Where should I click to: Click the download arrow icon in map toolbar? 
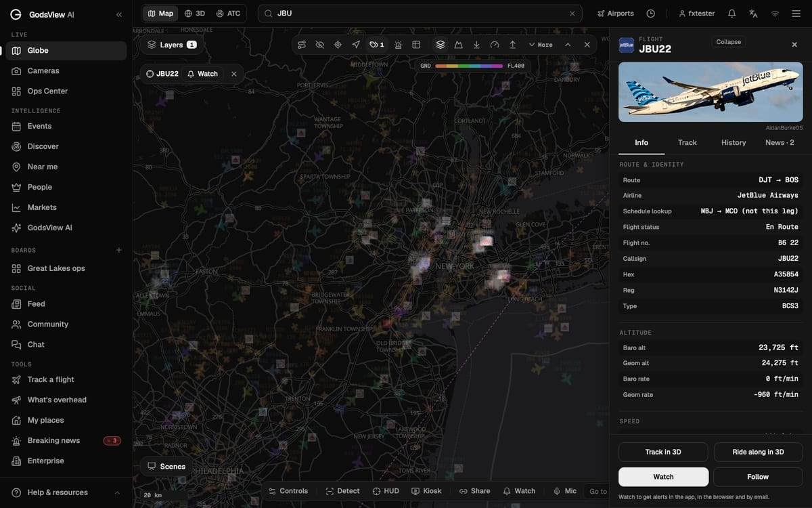pos(476,45)
